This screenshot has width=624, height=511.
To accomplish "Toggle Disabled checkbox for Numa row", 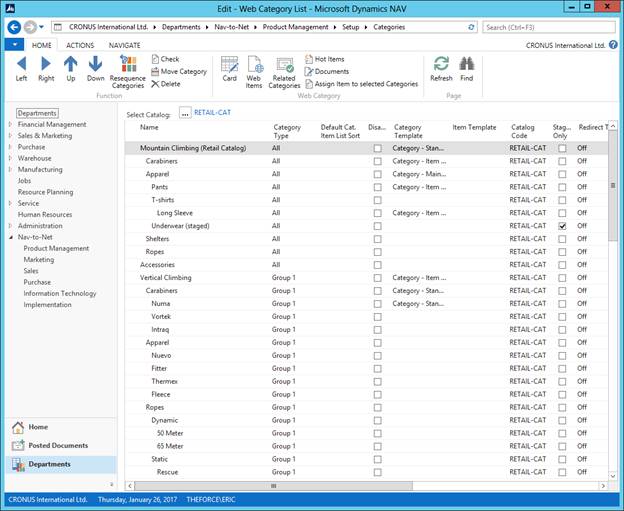I will (377, 304).
